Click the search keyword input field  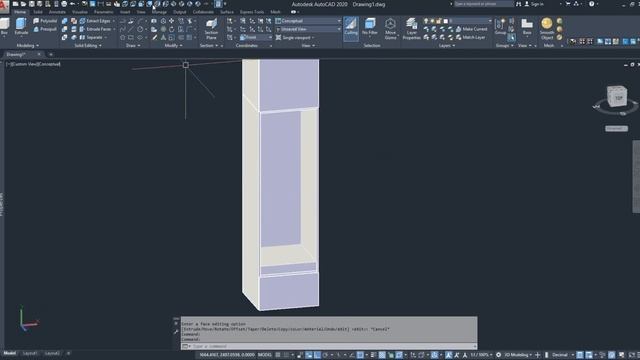pos(483,4)
